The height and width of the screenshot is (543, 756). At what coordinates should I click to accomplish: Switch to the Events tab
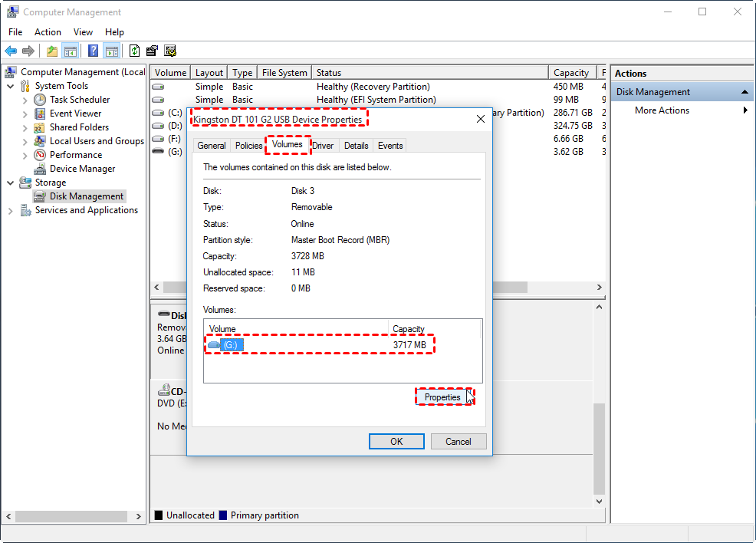(x=390, y=146)
